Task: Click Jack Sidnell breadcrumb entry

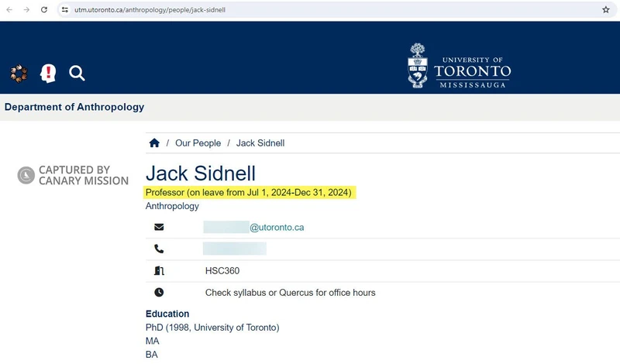Action: 260,143
